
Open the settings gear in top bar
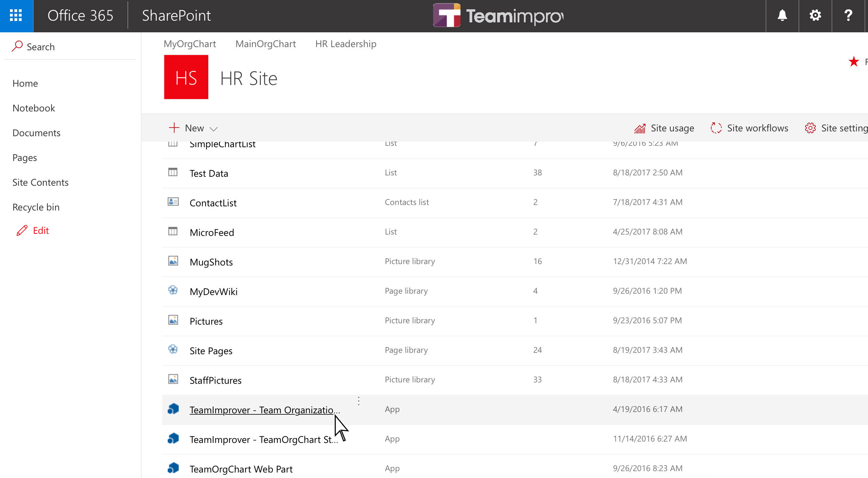click(815, 16)
